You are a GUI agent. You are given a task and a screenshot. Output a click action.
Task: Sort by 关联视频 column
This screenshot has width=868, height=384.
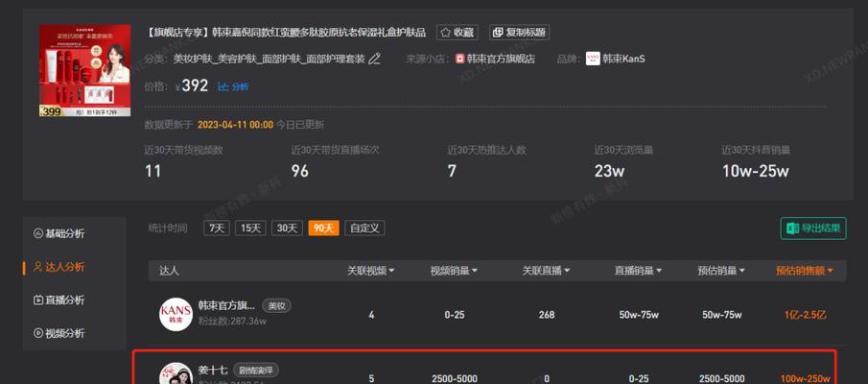point(371,271)
